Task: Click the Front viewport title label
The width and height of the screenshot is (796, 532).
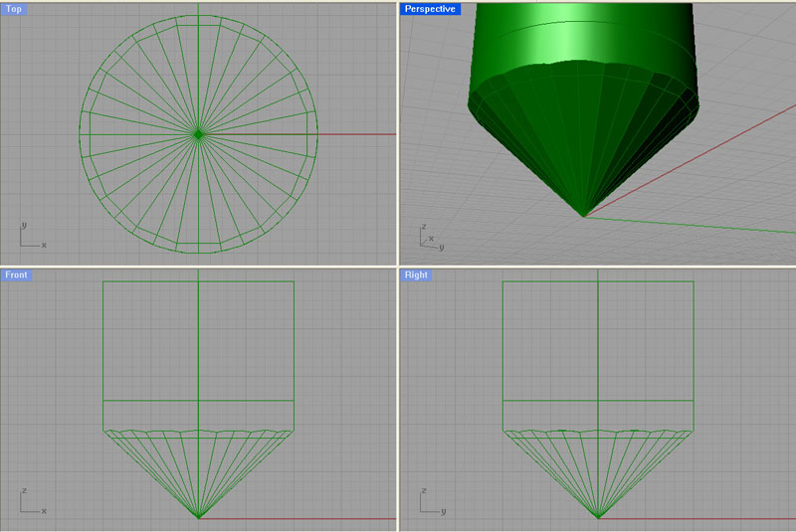Action: coord(16,274)
